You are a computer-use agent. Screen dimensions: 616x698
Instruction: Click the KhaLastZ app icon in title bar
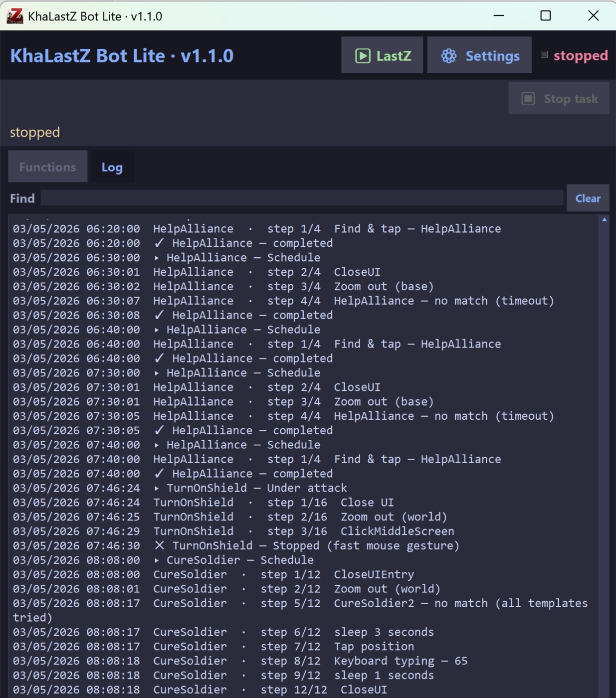[15, 16]
